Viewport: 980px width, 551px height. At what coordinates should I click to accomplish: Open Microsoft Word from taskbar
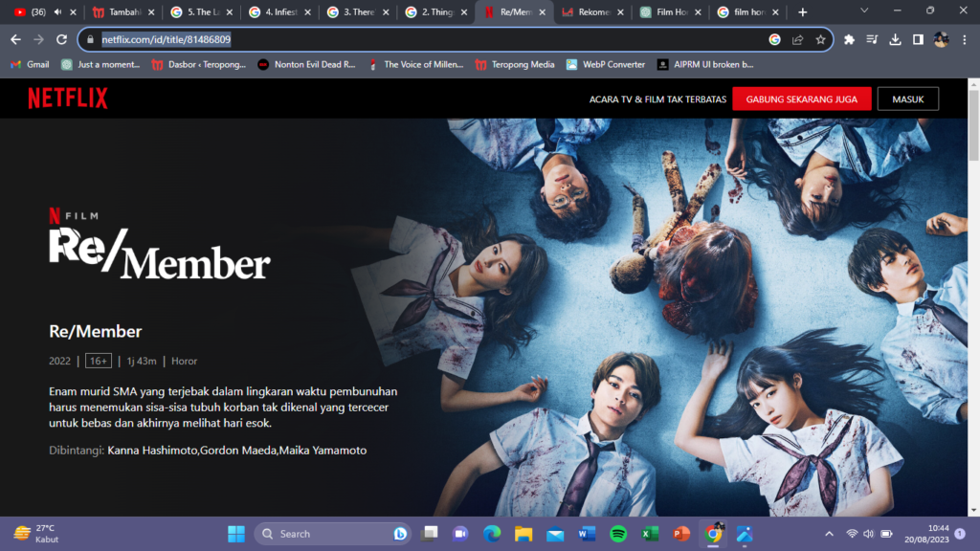coord(587,534)
